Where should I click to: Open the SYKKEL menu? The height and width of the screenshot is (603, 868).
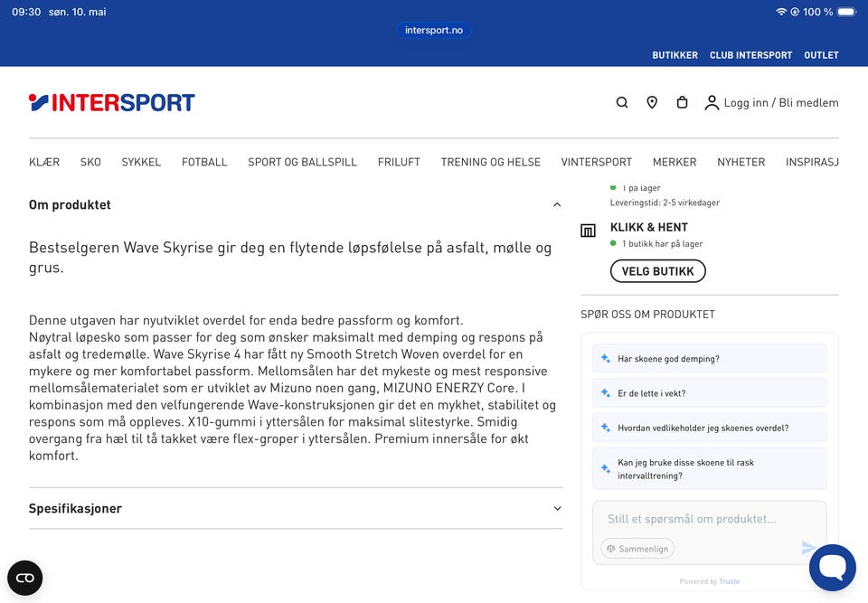(x=141, y=162)
